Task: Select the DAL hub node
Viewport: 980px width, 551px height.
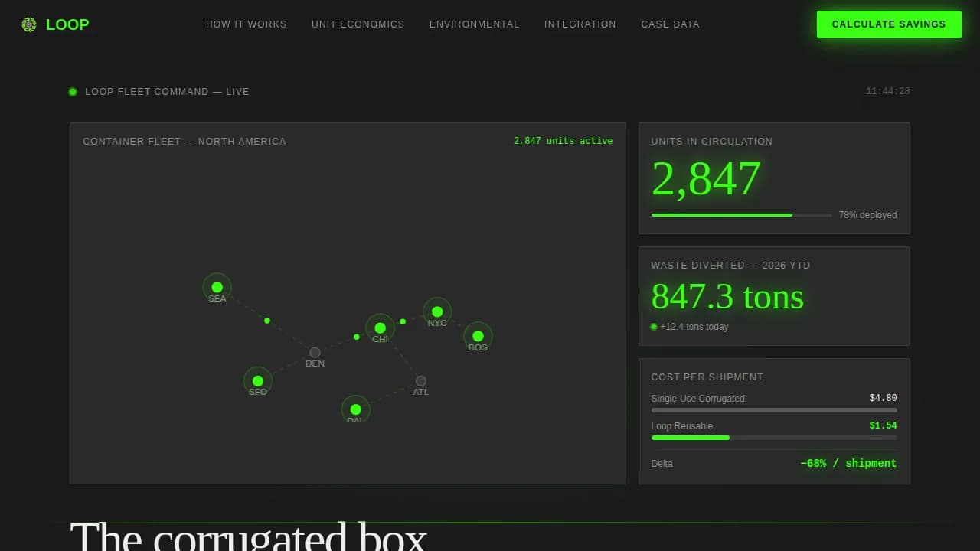Action: (355, 409)
